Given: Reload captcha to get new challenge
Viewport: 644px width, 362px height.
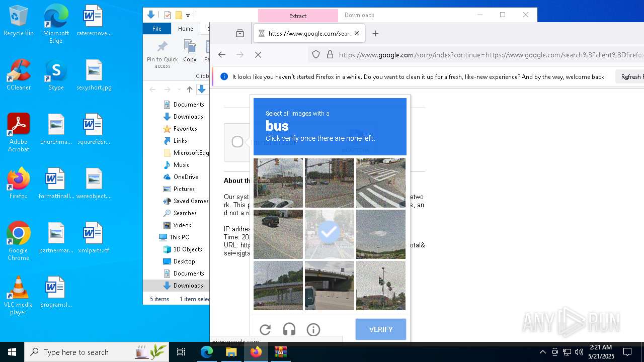Looking at the screenshot, I should (x=265, y=330).
